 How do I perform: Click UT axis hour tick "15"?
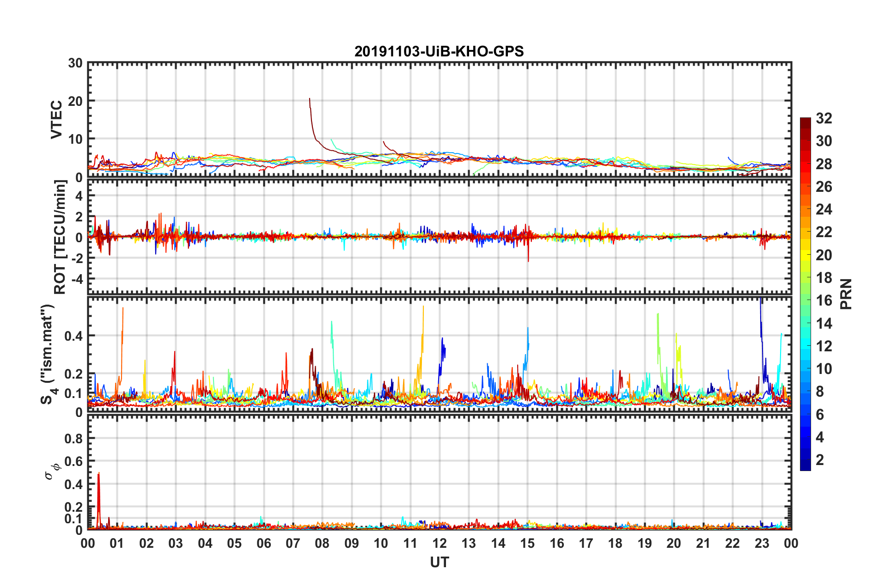(x=527, y=543)
